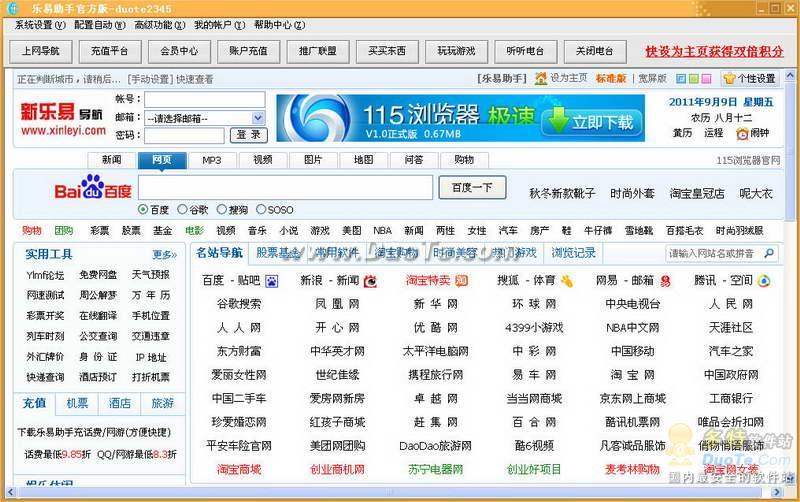Open the 系统设置 menu
Image resolution: width=800 pixels, height=502 pixels.
tap(40, 25)
